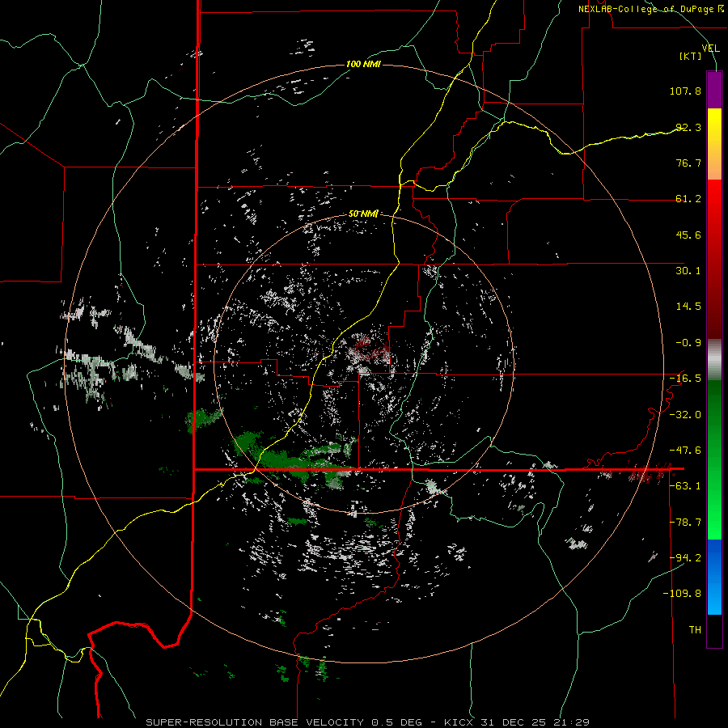
Task: Click the yellow-orange segment of the color bar
Action: 714,144
